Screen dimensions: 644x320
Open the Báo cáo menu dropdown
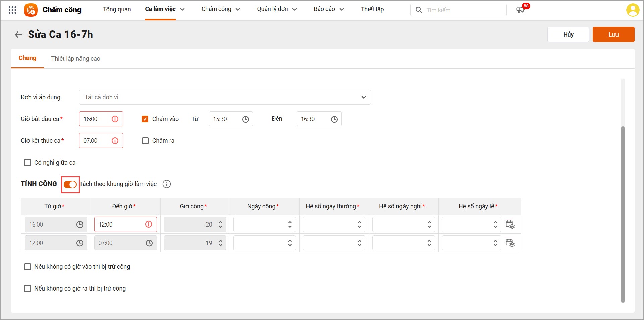click(x=329, y=9)
